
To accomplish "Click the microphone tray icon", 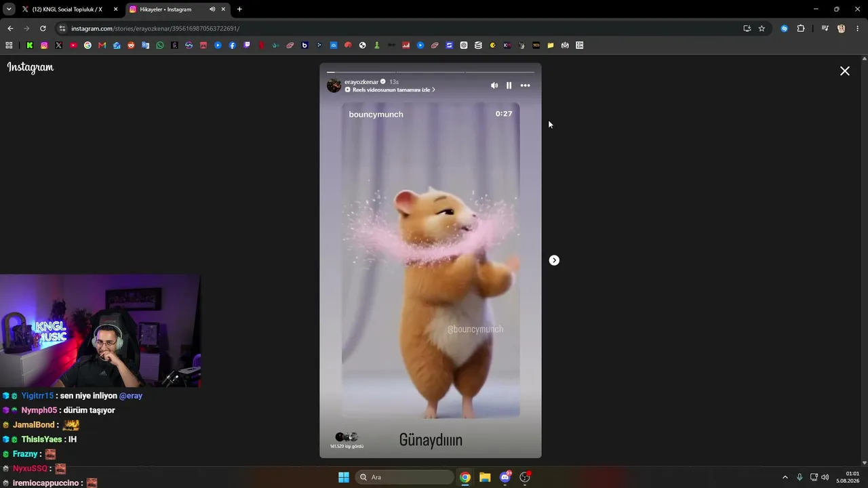I will tap(800, 477).
